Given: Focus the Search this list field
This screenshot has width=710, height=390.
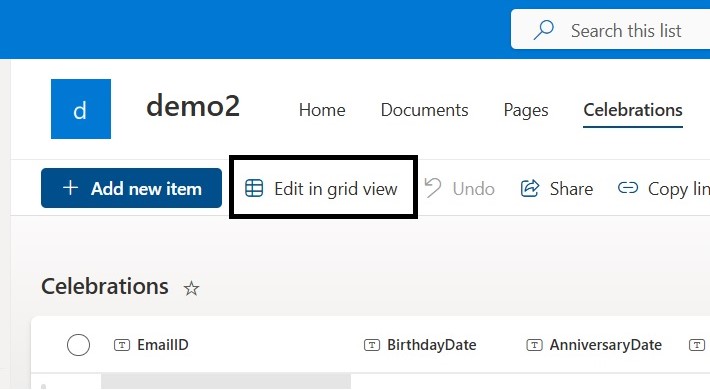Looking at the screenshot, I should [x=610, y=29].
